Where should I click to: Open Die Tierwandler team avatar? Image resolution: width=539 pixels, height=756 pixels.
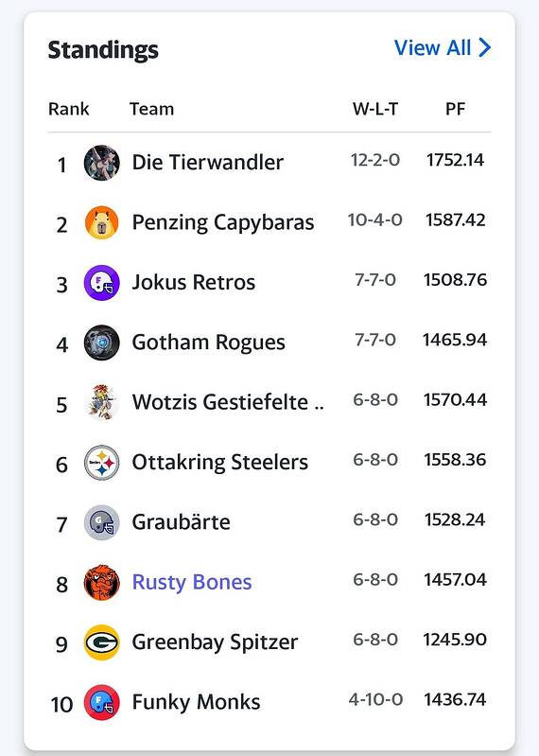(101, 163)
